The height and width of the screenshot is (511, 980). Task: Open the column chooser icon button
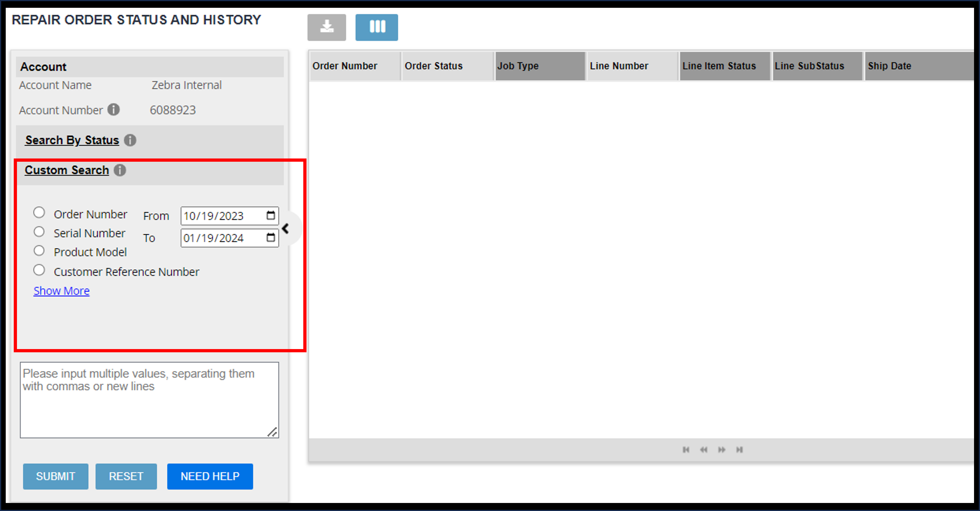377,27
